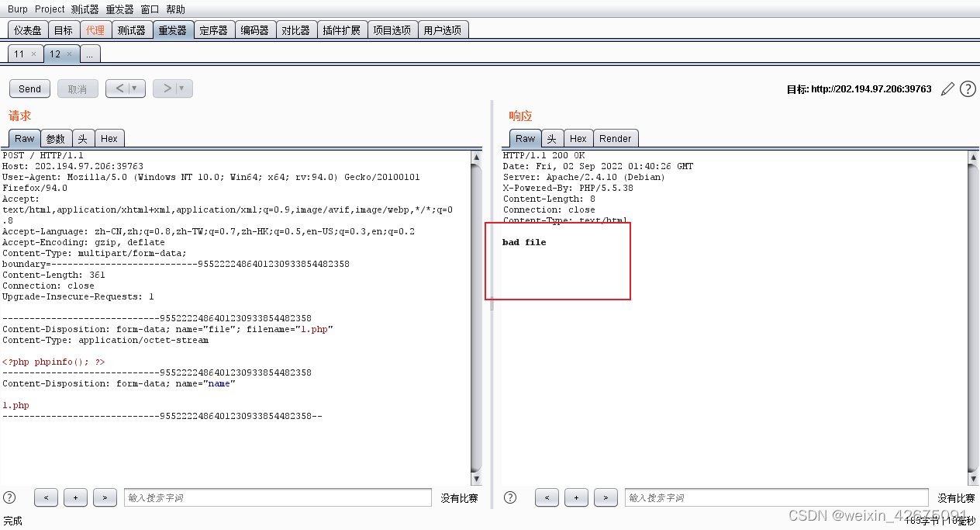Select the response Render tab
Viewport: 980px width, 530px height.
(616, 139)
